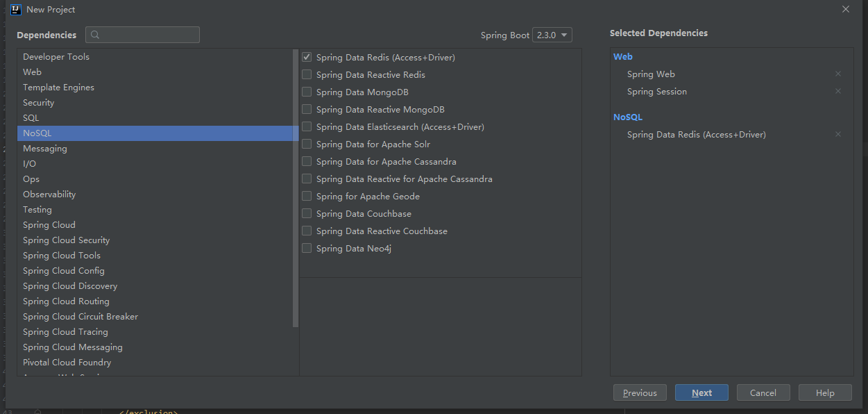
Task: Remove Spring Web using its x icon
Action: (837, 73)
